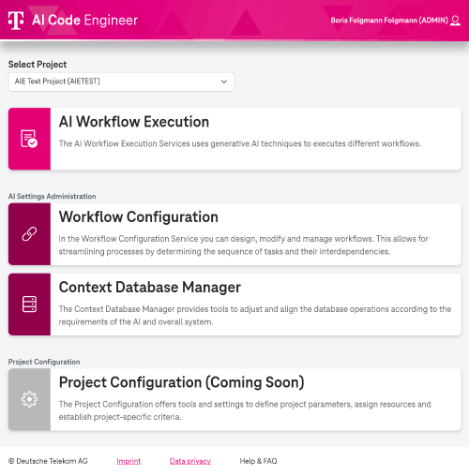
Task: Click the Deutsche Telekom AG copyright text
Action: click(48, 461)
